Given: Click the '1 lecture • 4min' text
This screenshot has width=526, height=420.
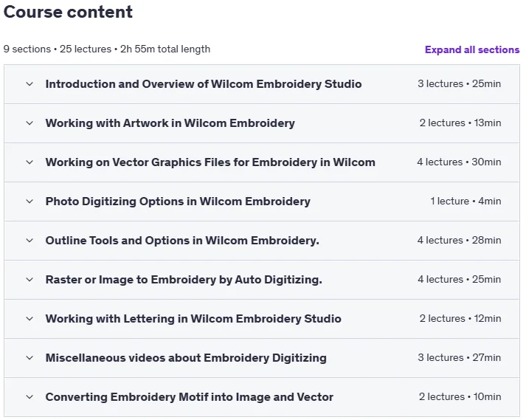Looking at the screenshot, I should pos(466,201).
